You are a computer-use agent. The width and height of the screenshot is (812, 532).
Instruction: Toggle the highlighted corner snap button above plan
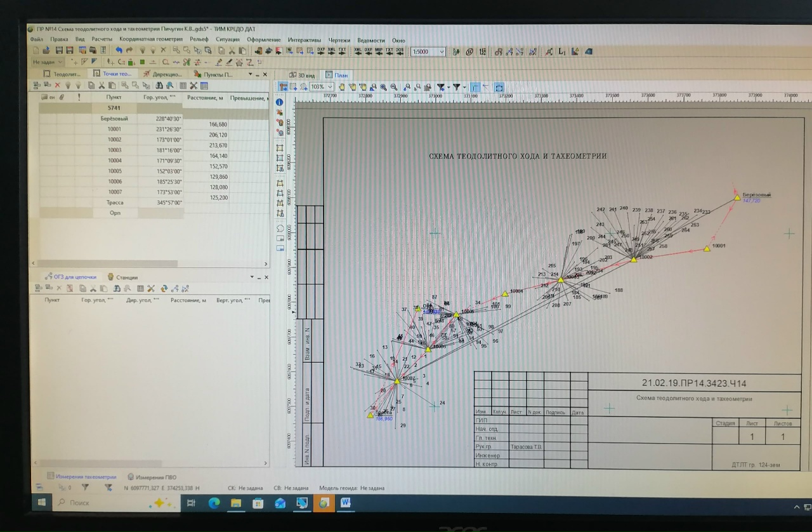(x=475, y=87)
